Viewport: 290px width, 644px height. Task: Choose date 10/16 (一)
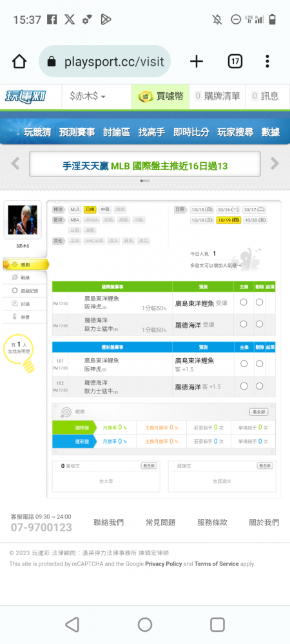228,209
